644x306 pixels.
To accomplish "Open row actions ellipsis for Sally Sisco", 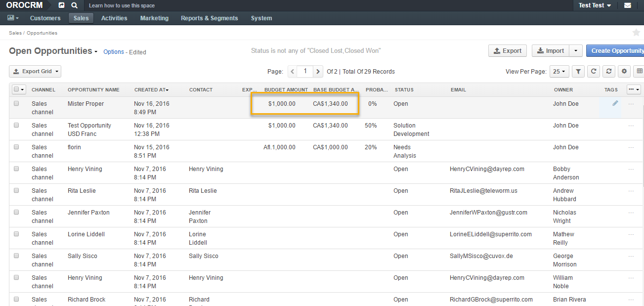I will tap(631, 256).
